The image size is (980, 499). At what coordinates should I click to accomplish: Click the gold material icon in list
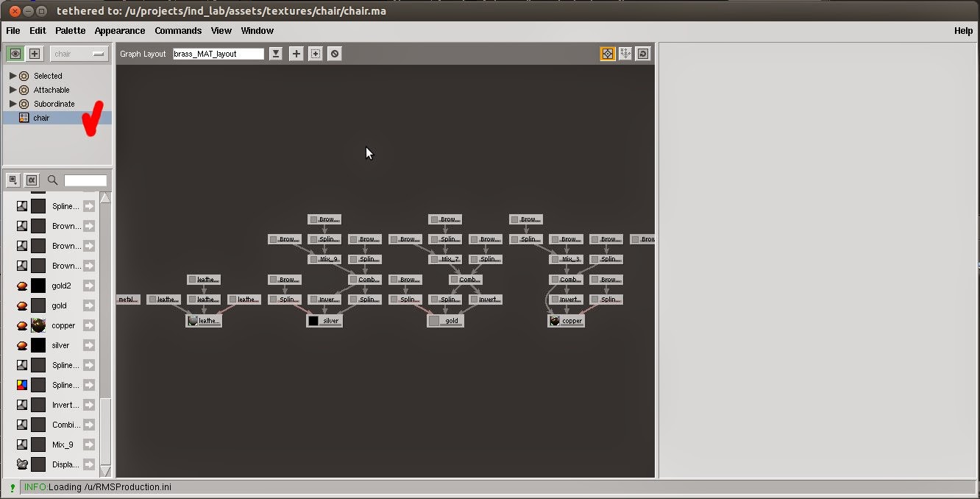click(x=22, y=305)
